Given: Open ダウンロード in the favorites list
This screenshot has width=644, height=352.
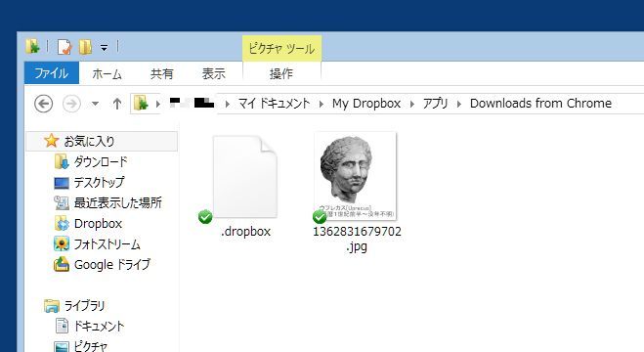Looking at the screenshot, I should (x=101, y=162).
